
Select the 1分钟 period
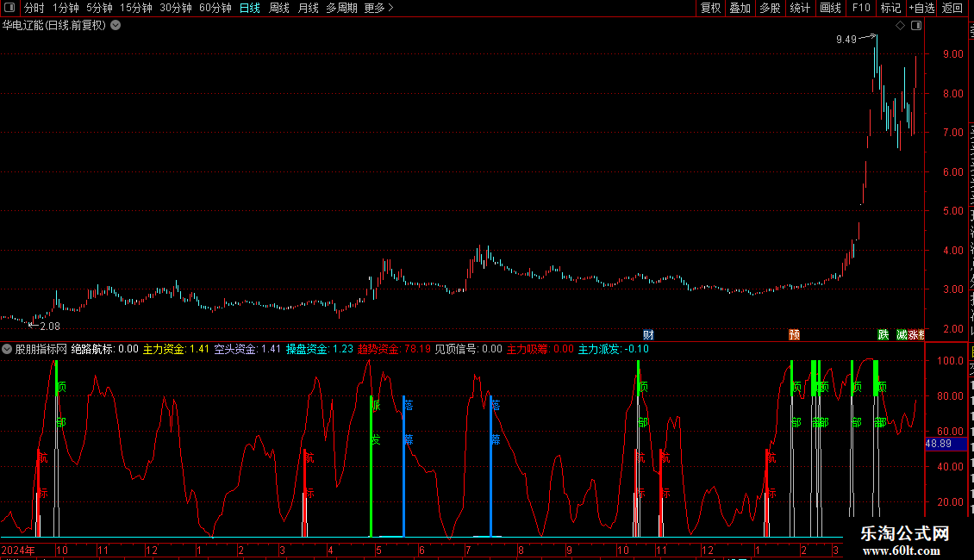pyautogui.click(x=66, y=8)
